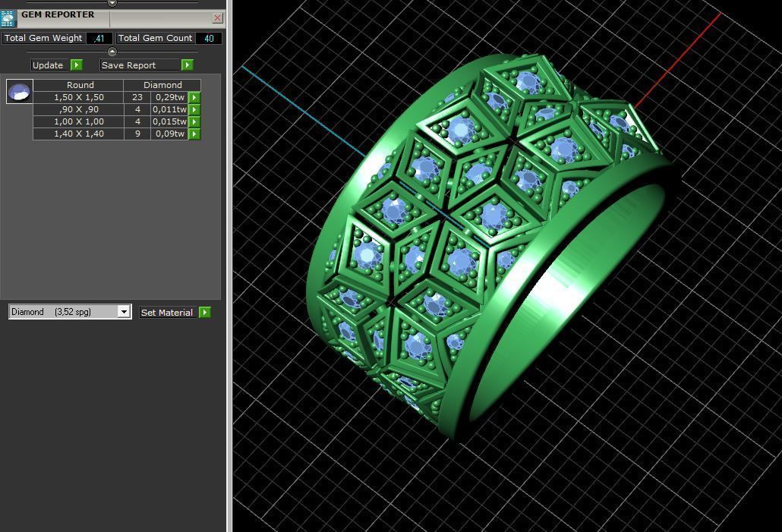This screenshot has height=532, width=782.
Task: Click the Total Gem Count value field
Action: point(209,39)
